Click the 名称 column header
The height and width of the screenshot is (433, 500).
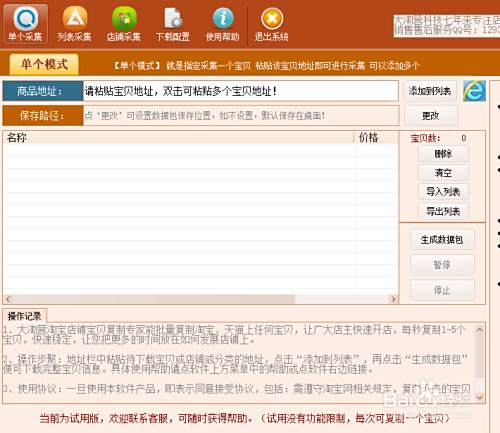[x=179, y=137]
